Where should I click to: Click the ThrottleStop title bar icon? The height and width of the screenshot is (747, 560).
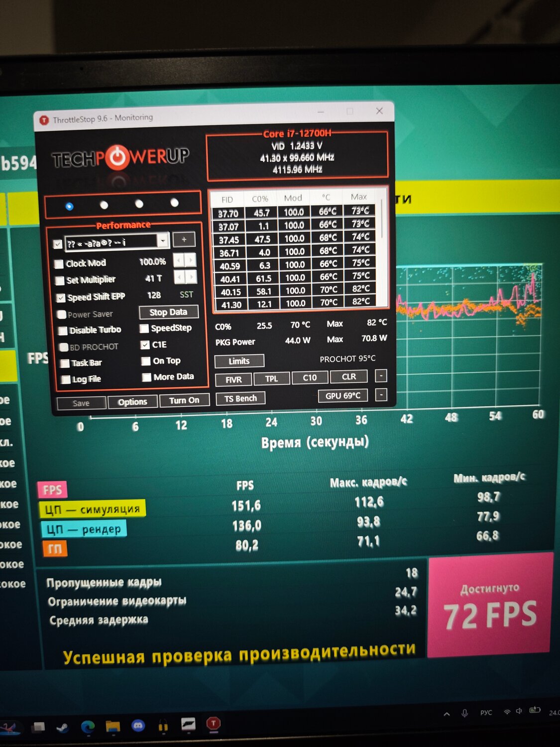[x=44, y=120]
